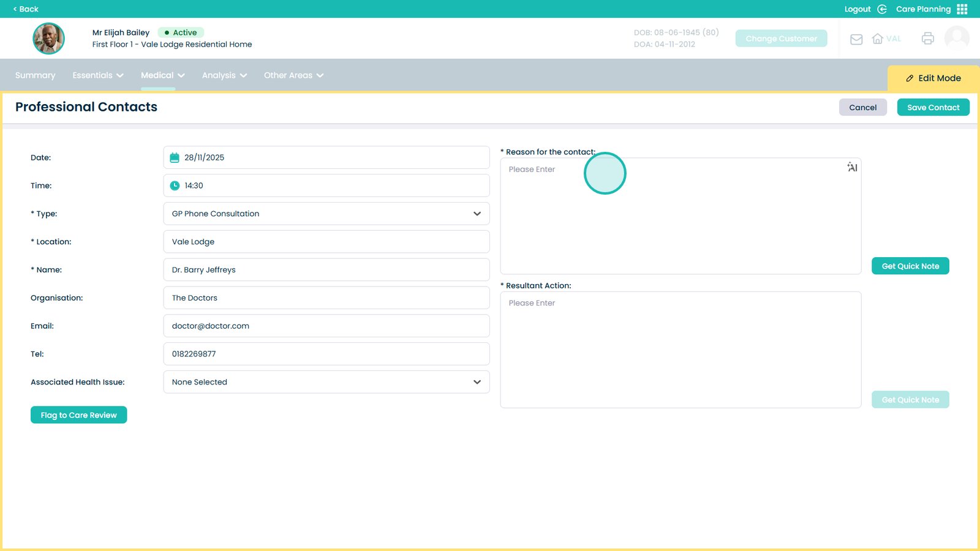980x551 pixels.
Task: Click the printer icon in header
Action: click(927, 39)
